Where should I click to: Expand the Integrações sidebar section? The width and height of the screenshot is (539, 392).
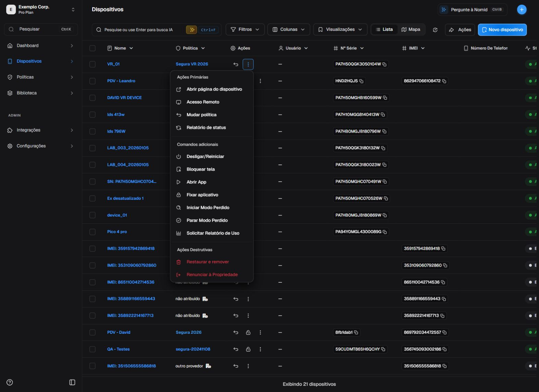pos(41,130)
